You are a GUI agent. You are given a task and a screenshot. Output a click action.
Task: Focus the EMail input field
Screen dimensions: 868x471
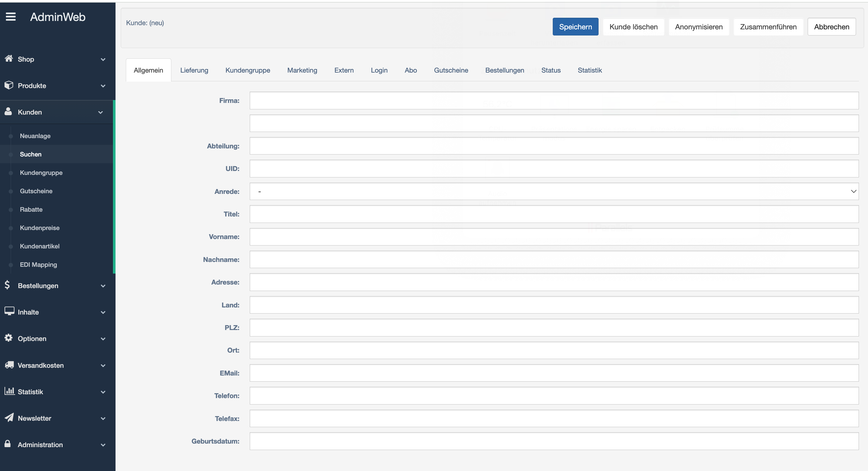pos(554,373)
